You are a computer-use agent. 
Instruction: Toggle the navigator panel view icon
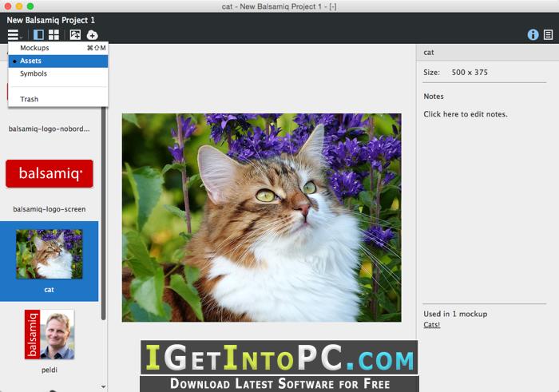point(38,35)
